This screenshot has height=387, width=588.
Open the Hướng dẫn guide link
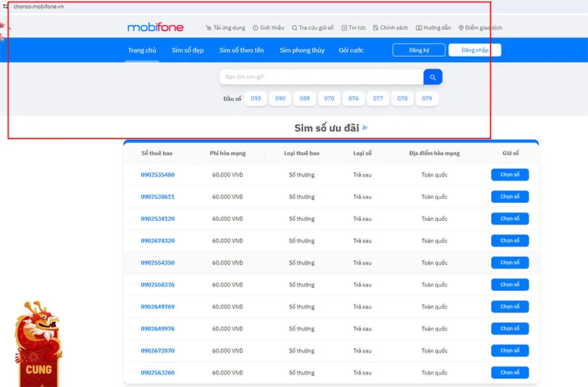click(x=433, y=28)
